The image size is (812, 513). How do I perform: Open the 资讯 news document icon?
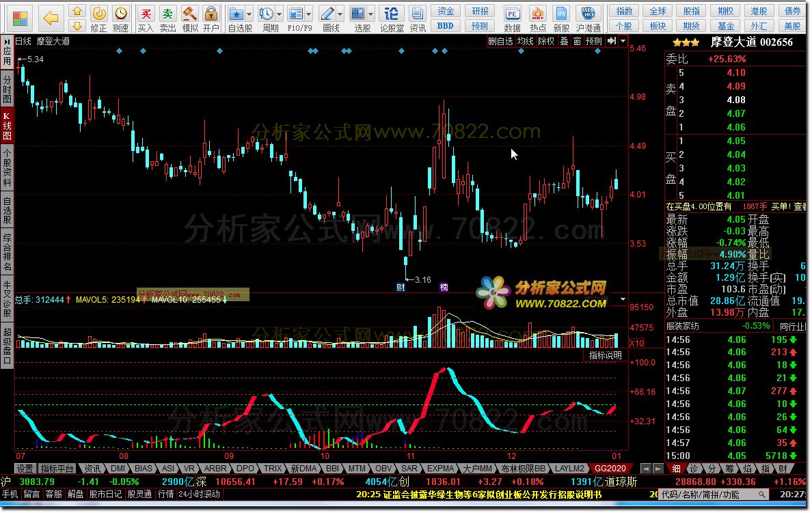418,18
